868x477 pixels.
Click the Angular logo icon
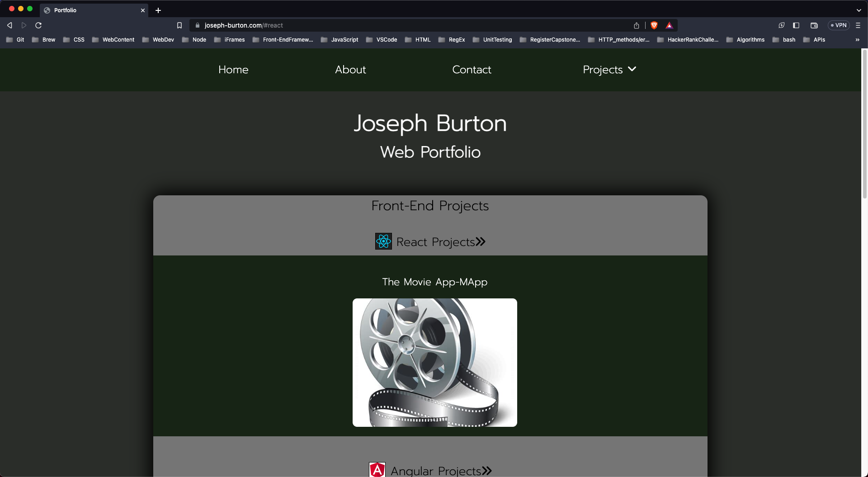coord(377,470)
